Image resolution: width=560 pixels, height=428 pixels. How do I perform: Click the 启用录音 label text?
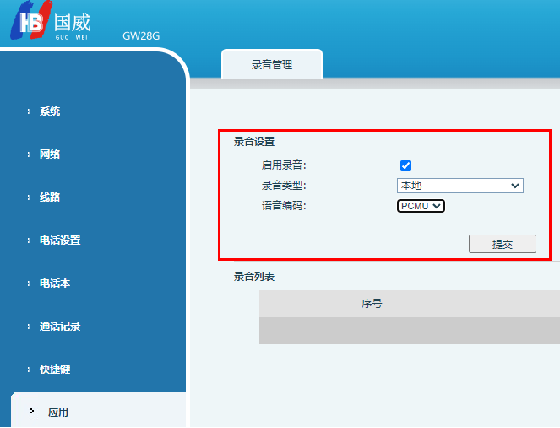point(284,165)
